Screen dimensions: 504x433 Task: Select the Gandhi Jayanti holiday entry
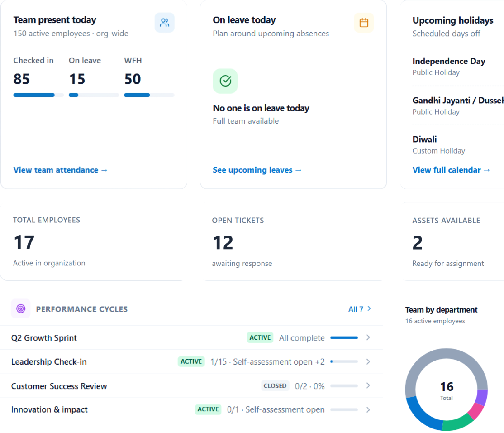tap(458, 106)
